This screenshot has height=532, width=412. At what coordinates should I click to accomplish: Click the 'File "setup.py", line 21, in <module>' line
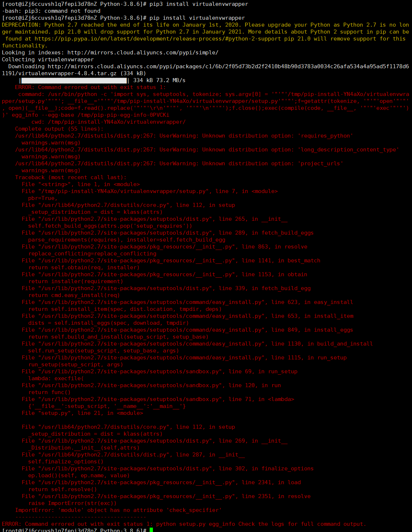pyautogui.click(x=82, y=413)
